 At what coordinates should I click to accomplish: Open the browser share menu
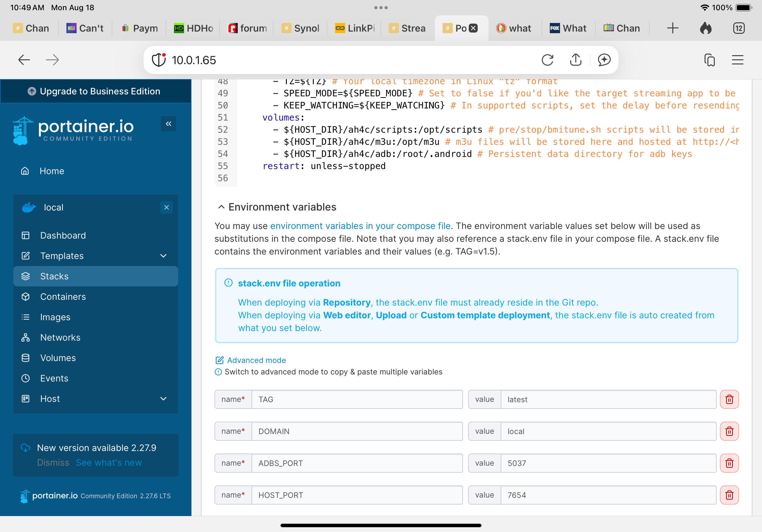pos(575,60)
